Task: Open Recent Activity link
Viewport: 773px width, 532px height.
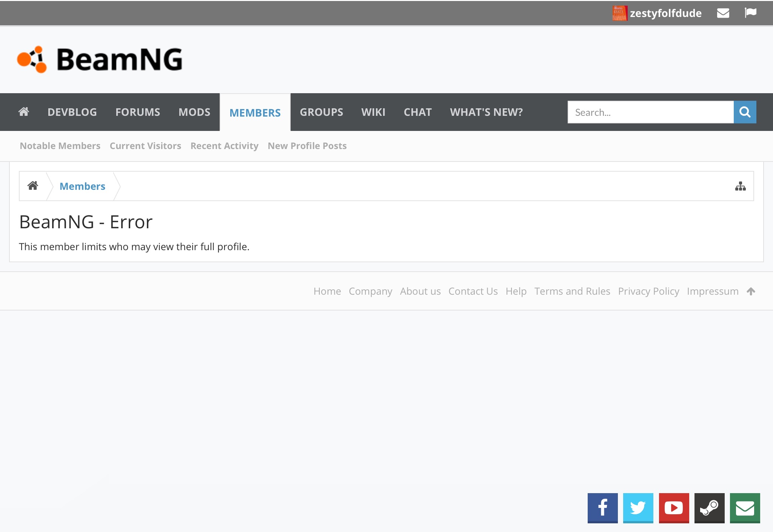Action: point(225,146)
